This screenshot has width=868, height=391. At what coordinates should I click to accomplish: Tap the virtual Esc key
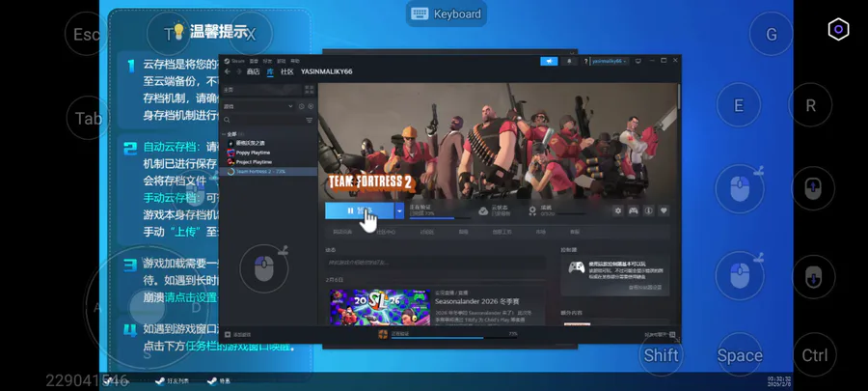(87, 34)
